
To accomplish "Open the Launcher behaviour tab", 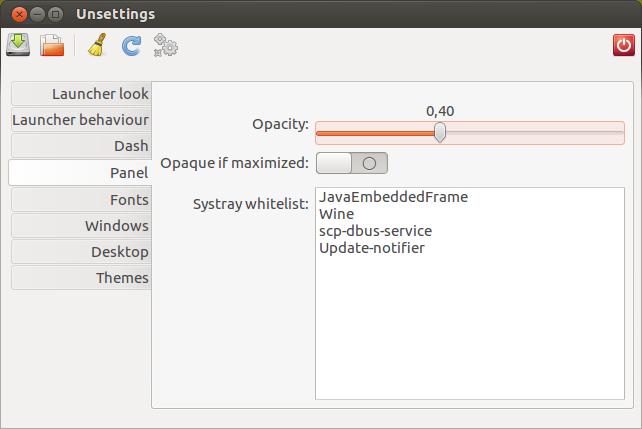I will tap(81, 120).
